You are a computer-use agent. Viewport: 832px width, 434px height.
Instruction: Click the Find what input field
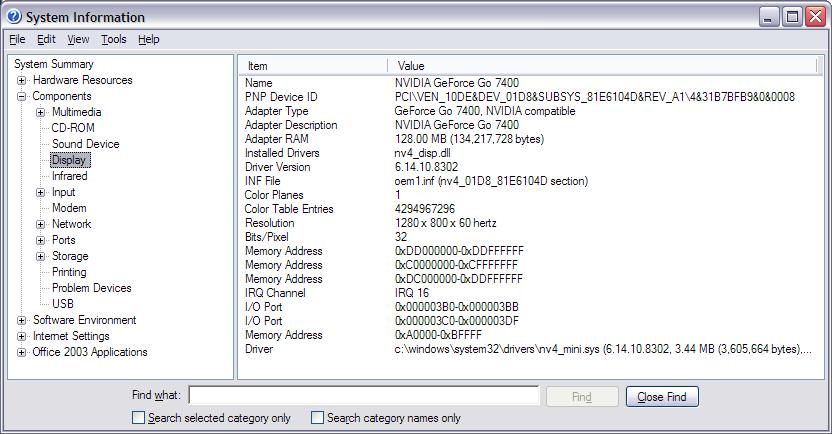click(x=363, y=396)
